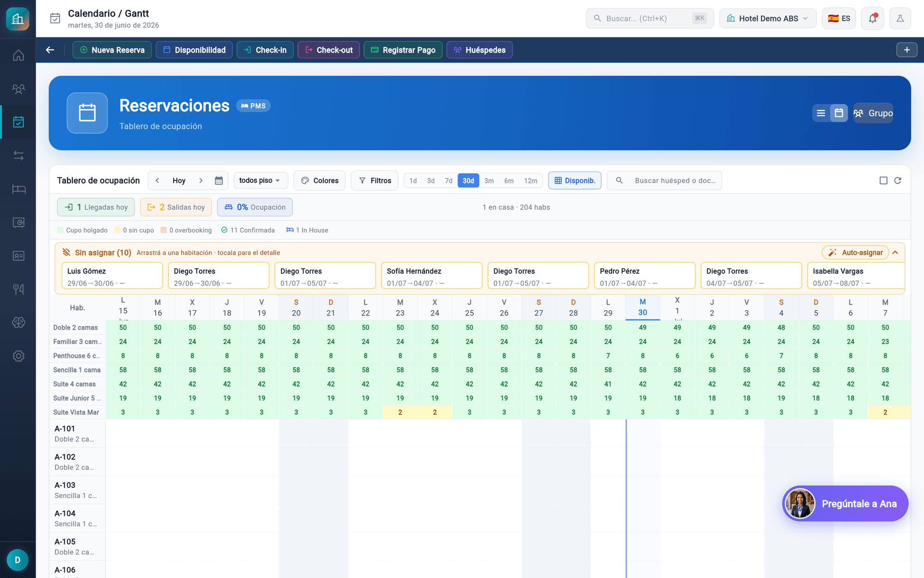The height and width of the screenshot is (578, 924).
Task: Toggle Grupo view
Action: pos(873,113)
